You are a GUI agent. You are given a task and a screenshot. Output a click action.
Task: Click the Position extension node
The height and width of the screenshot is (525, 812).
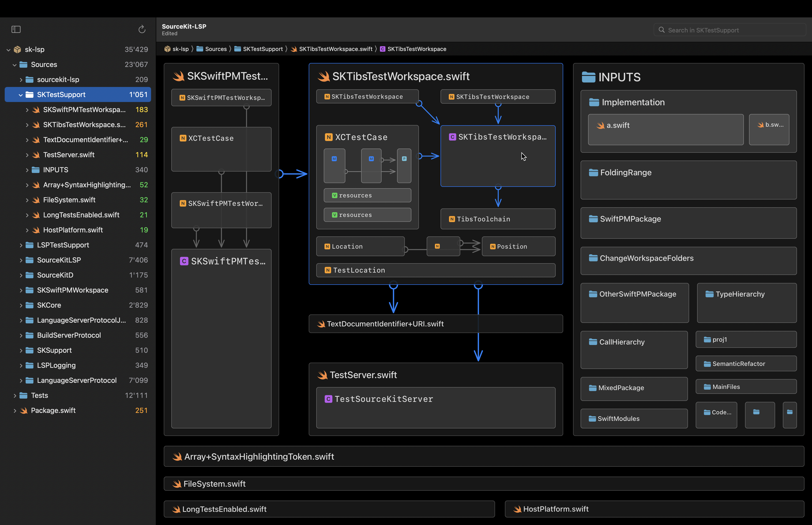518,247
